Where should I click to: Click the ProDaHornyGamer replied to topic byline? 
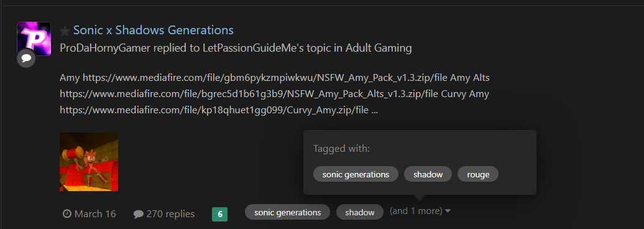236,48
